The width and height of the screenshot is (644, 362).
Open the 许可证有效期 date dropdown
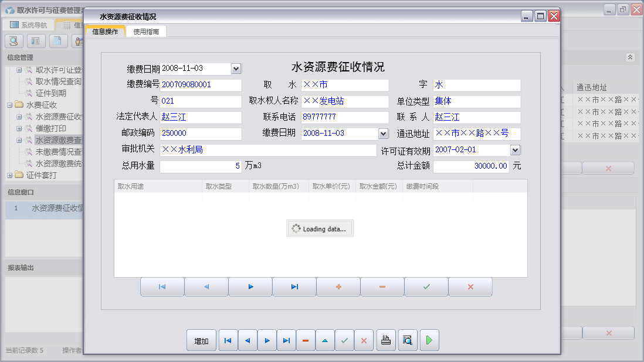(x=515, y=150)
